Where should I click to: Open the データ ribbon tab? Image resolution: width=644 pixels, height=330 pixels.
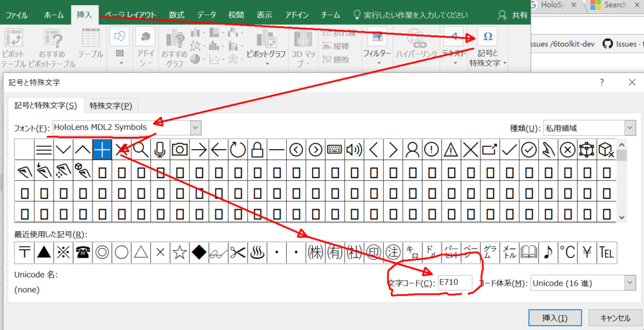tap(206, 15)
